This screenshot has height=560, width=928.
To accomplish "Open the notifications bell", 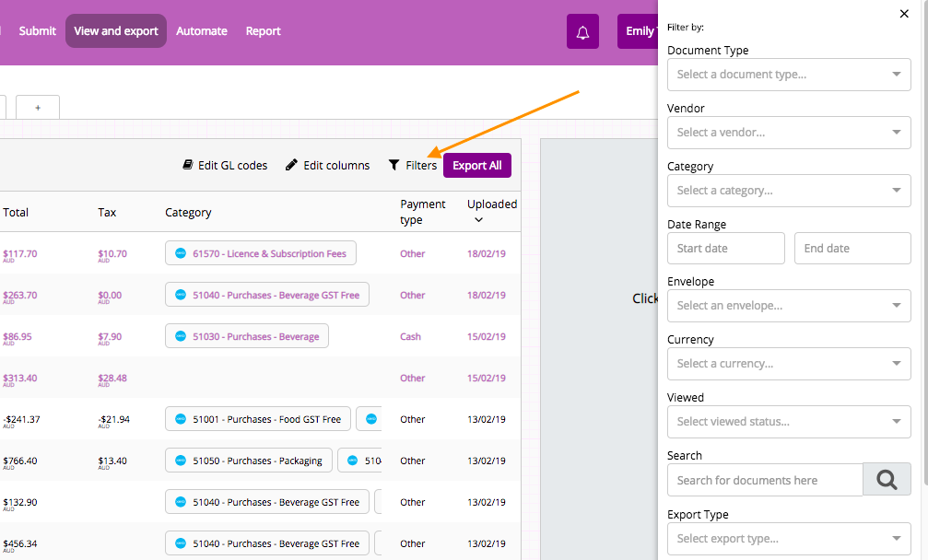I will 582,31.
